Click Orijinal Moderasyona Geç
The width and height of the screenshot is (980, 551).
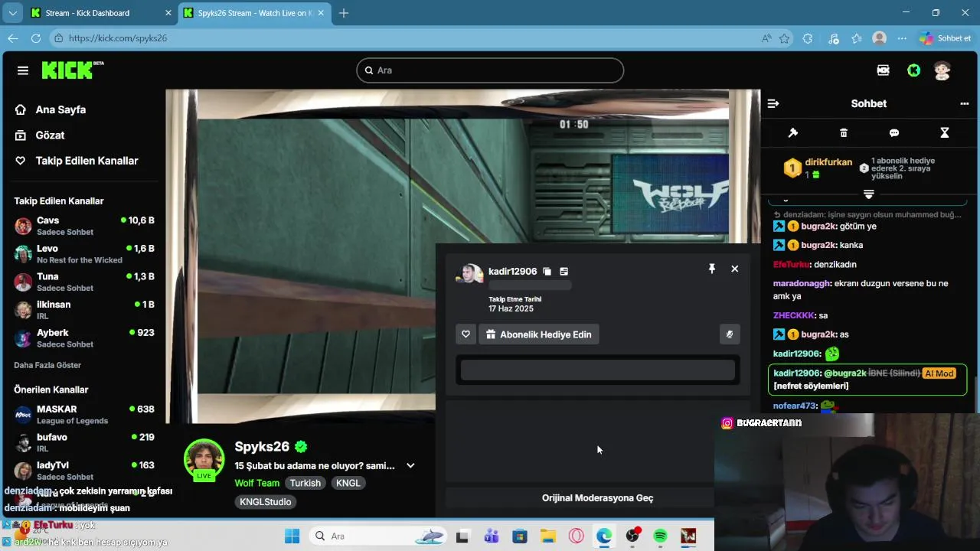pos(598,497)
